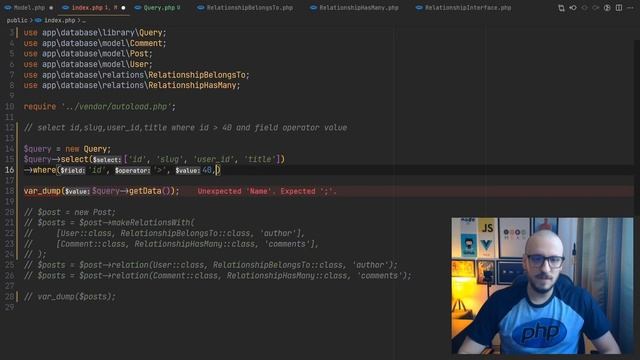Click '../vendor/autoload.php' string
Image resolution: width=640 pixels, height=360 pixels.
[116, 107]
